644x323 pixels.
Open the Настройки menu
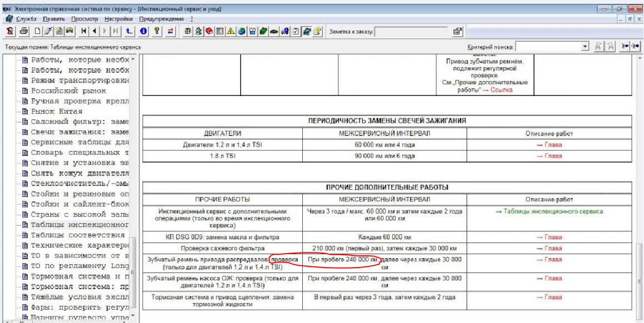click(118, 19)
